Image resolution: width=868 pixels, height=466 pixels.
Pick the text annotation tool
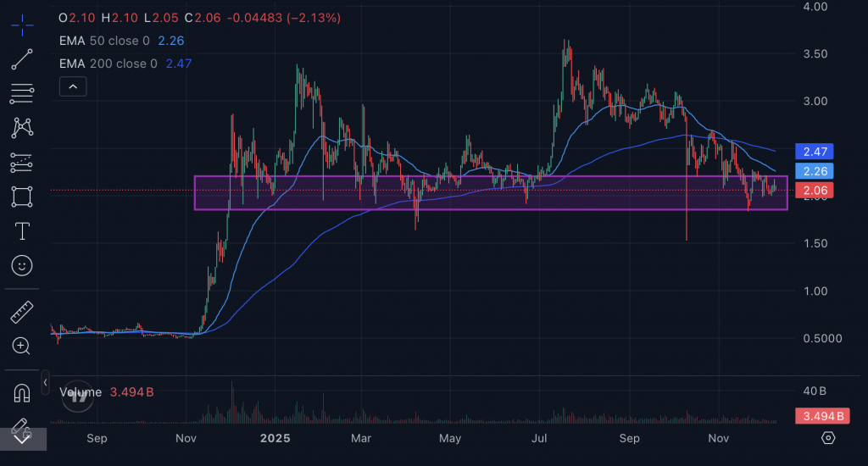point(22,231)
